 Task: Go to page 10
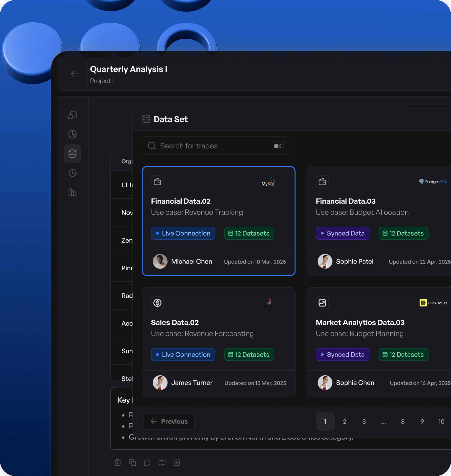pyautogui.click(x=441, y=422)
